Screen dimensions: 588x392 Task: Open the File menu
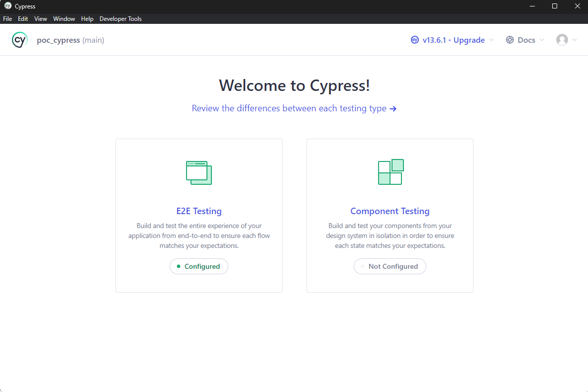point(7,19)
